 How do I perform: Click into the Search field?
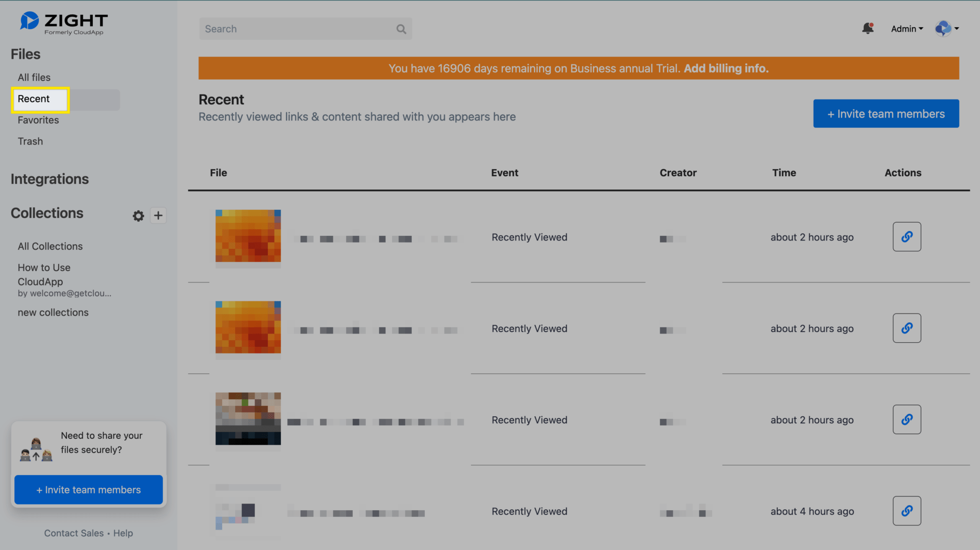(296, 29)
